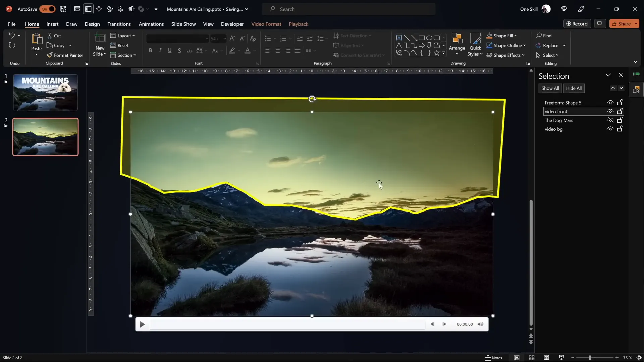Open the Shape Effects dropdown

505,55
